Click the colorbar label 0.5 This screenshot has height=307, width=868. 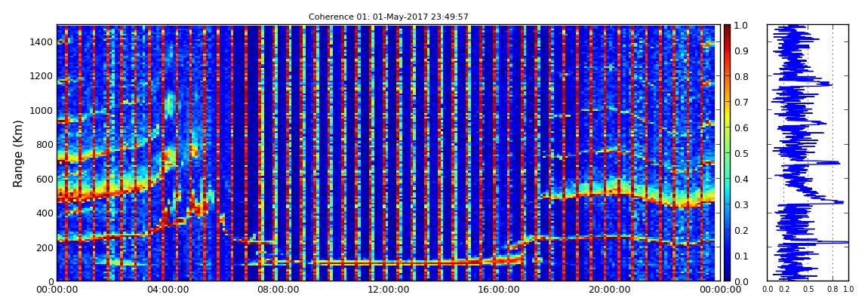tap(740, 153)
